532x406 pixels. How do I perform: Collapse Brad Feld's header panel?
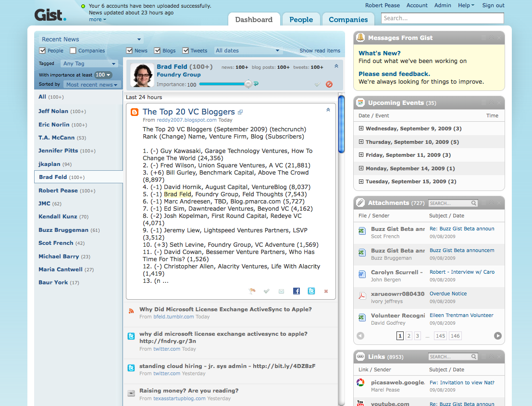coord(336,66)
